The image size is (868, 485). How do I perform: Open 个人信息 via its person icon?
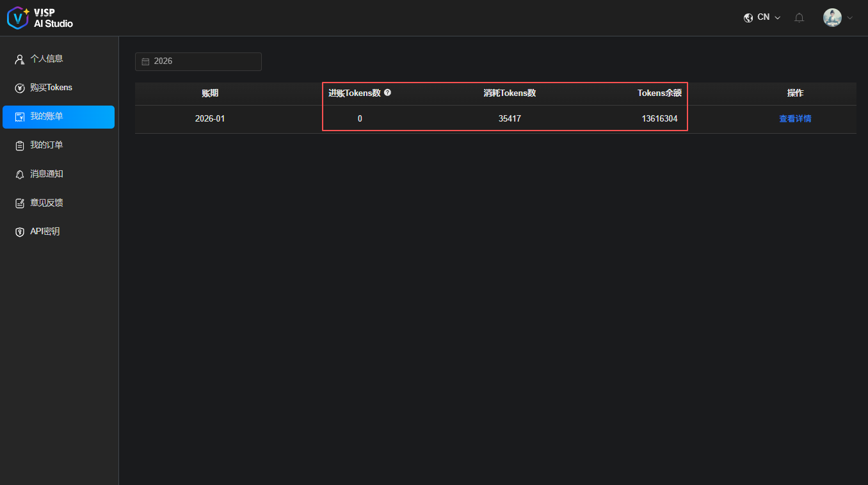tap(20, 59)
